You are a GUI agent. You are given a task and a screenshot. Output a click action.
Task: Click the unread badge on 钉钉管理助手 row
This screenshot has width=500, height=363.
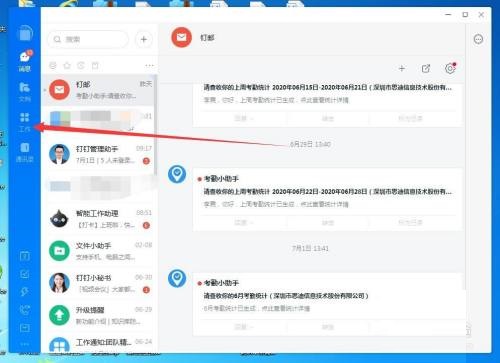(146, 161)
